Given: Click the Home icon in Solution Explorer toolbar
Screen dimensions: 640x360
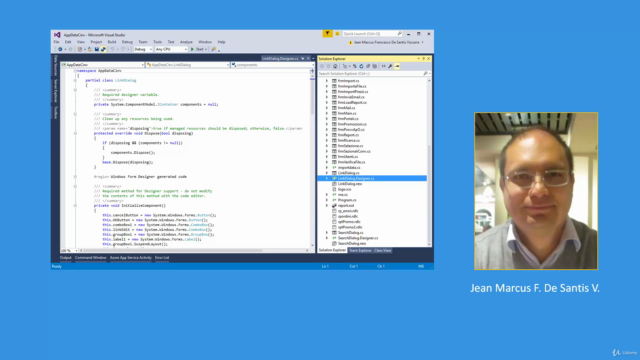Looking at the screenshot, I should tap(335, 66).
